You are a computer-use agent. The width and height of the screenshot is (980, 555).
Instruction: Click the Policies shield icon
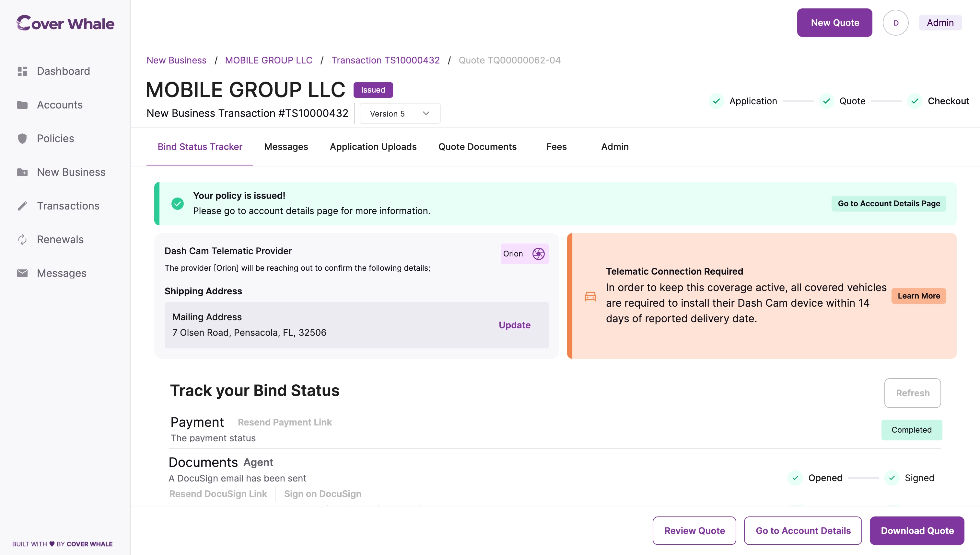[x=22, y=138]
